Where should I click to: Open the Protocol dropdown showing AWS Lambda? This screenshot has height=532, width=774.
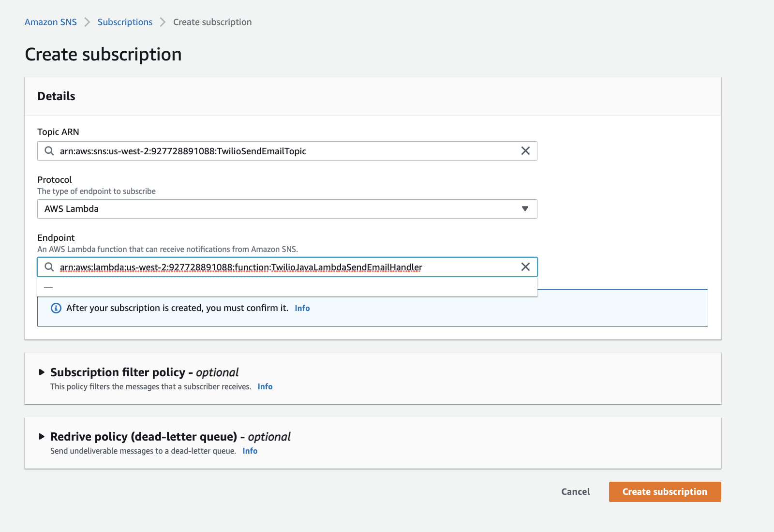(x=287, y=209)
